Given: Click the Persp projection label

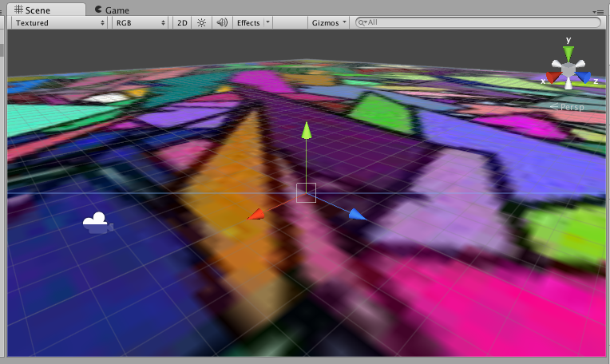Looking at the screenshot, I should pos(568,105).
